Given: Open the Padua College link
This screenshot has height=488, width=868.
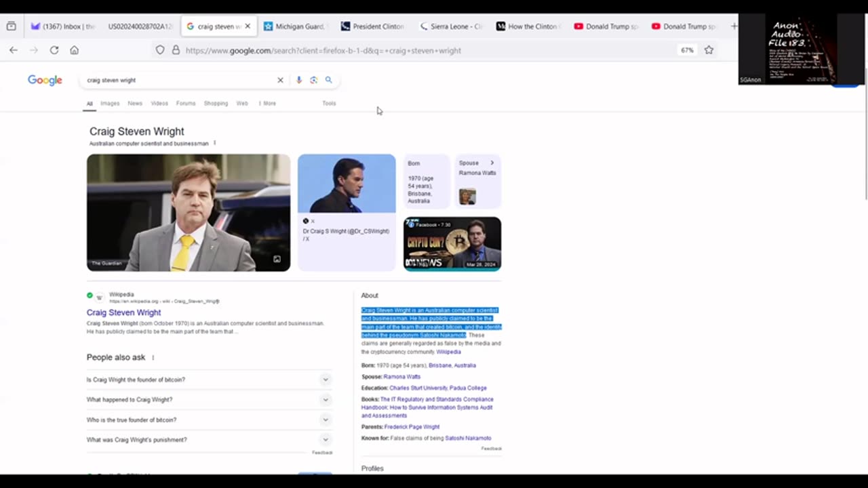Looking at the screenshot, I should pos(468,388).
